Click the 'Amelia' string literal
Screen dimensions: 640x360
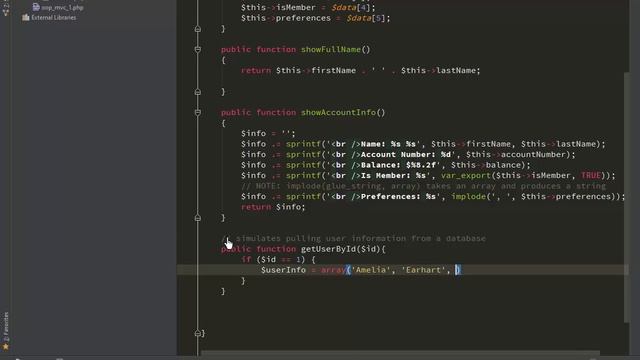[x=371, y=270]
